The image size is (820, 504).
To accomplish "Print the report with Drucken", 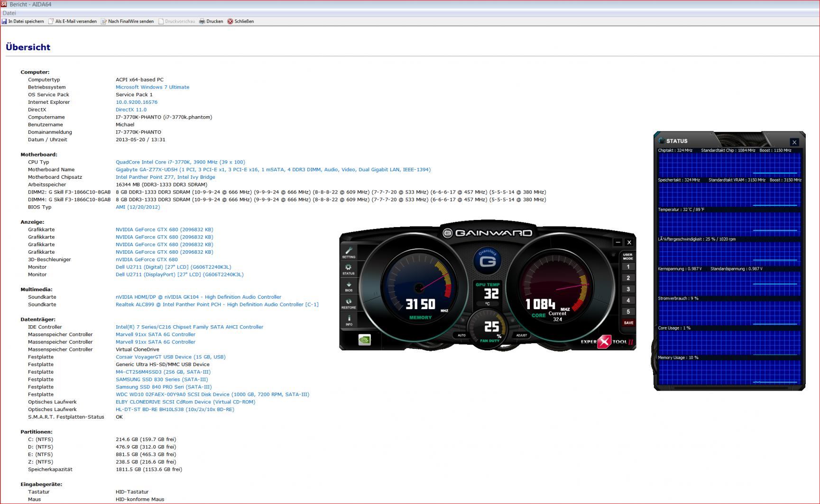I will pyautogui.click(x=211, y=21).
